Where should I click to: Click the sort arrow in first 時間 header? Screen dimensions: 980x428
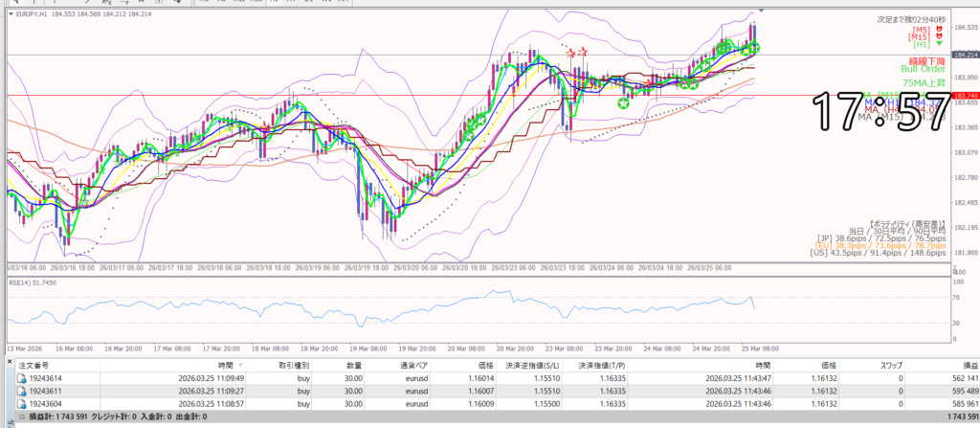pyautogui.click(x=240, y=365)
